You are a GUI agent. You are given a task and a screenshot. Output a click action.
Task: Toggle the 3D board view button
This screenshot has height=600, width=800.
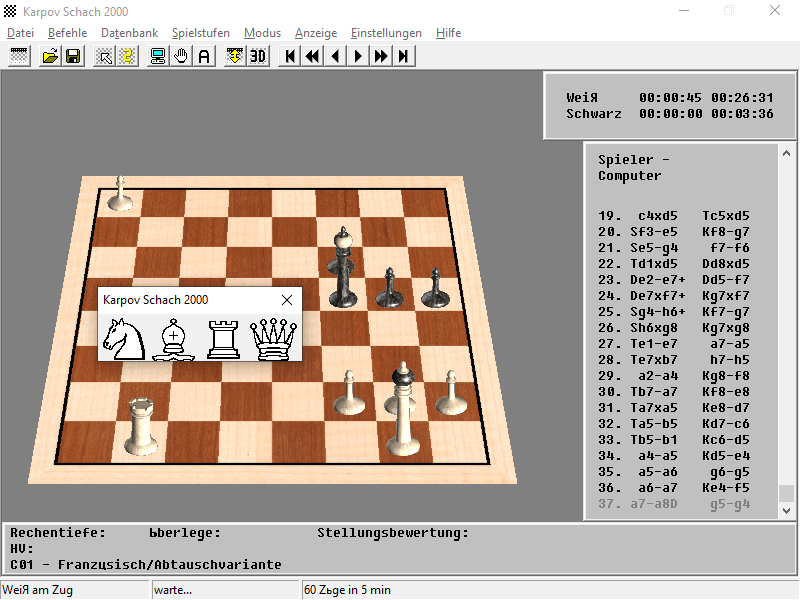tap(258, 56)
